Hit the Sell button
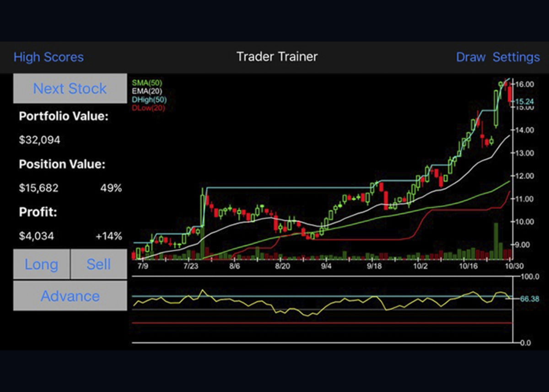Image resolution: width=549 pixels, height=392 pixels. (99, 264)
